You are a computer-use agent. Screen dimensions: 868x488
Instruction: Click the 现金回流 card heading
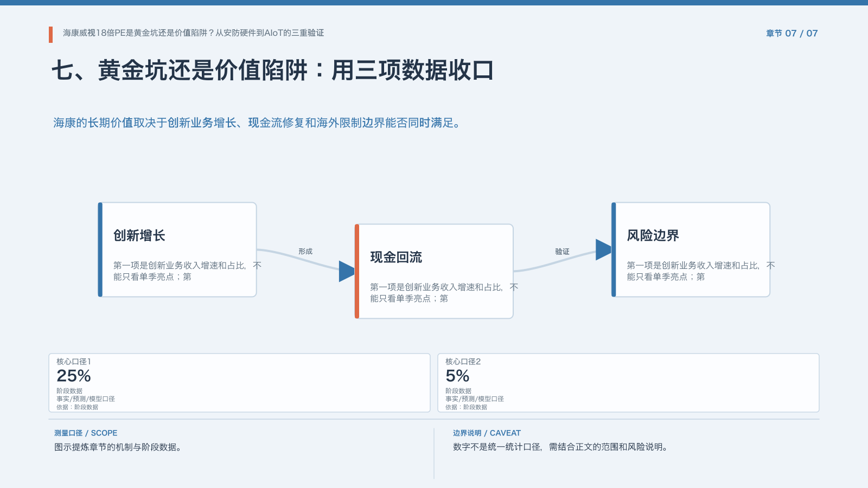pos(396,257)
